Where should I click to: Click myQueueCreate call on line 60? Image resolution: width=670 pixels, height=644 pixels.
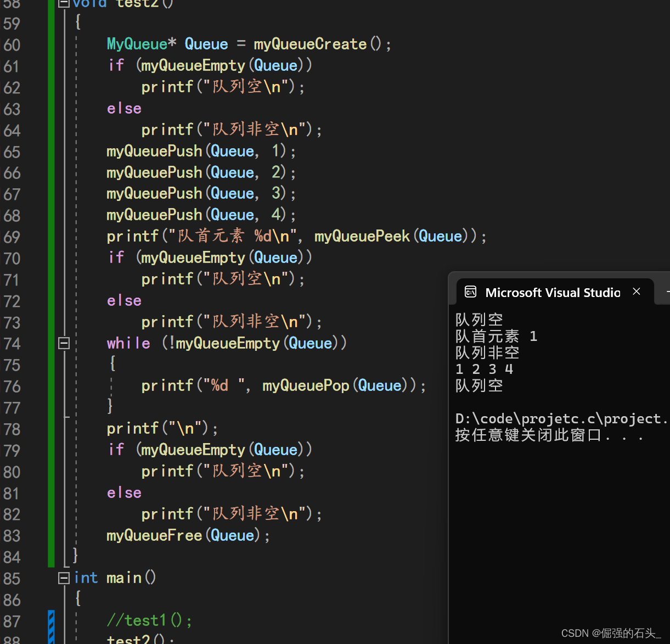click(x=310, y=44)
